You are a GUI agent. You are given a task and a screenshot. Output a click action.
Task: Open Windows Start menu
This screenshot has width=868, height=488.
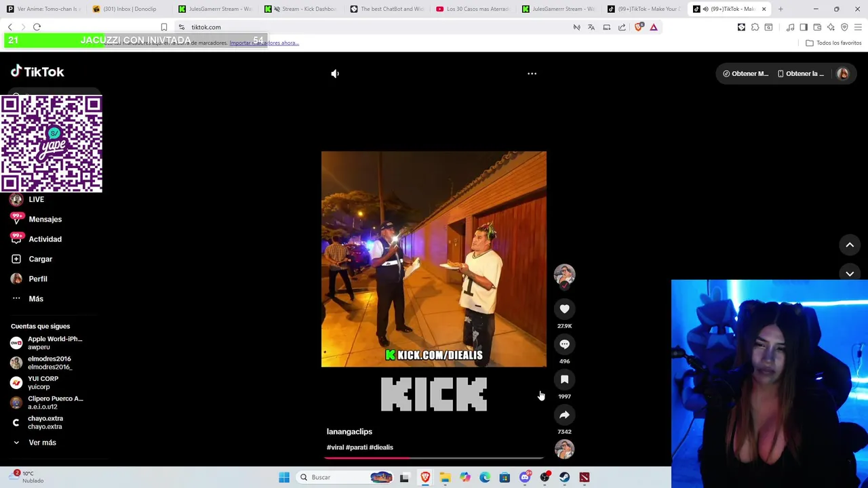point(284,477)
